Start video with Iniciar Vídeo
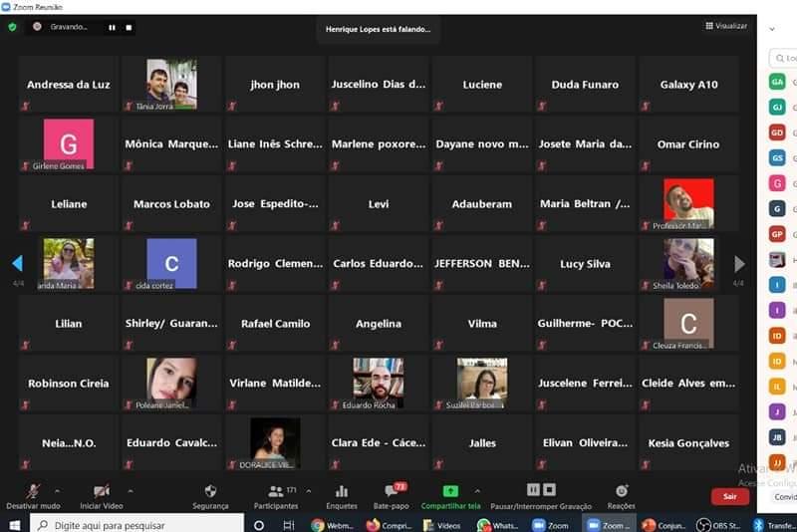The image size is (797, 532). click(101, 491)
